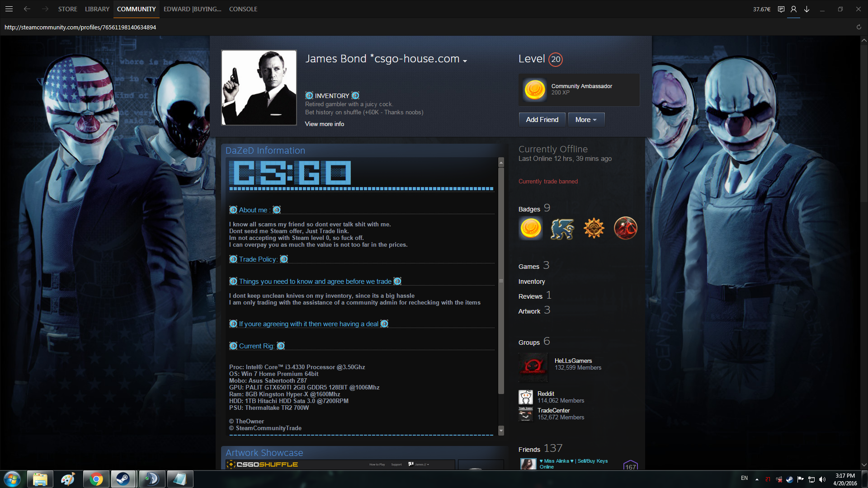Expand the More dropdown button
Image resolution: width=868 pixels, height=488 pixels.
tap(586, 120)
